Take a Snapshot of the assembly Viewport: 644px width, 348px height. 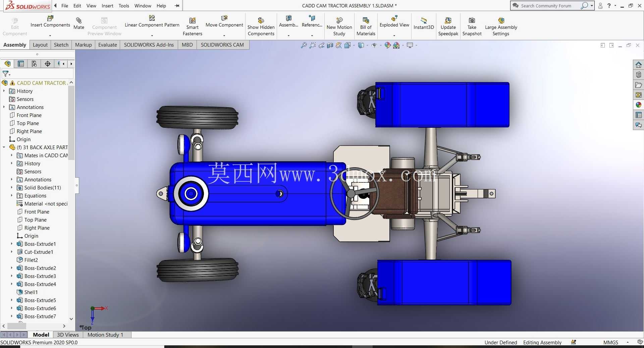click(472, 26)
